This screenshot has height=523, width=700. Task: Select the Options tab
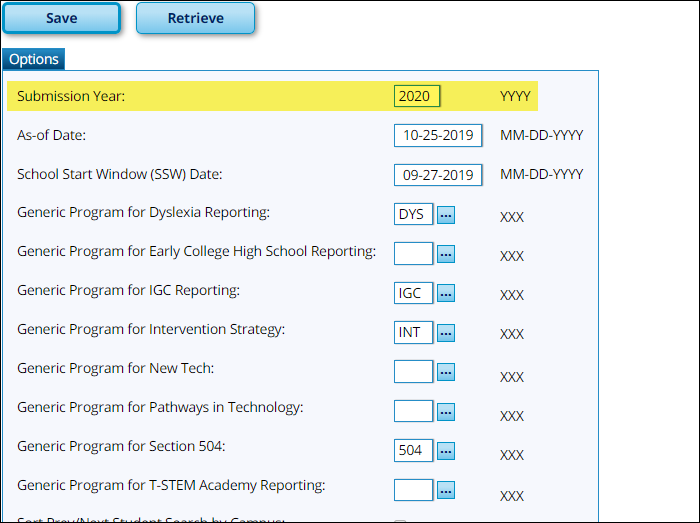click(x=34, y=59)
